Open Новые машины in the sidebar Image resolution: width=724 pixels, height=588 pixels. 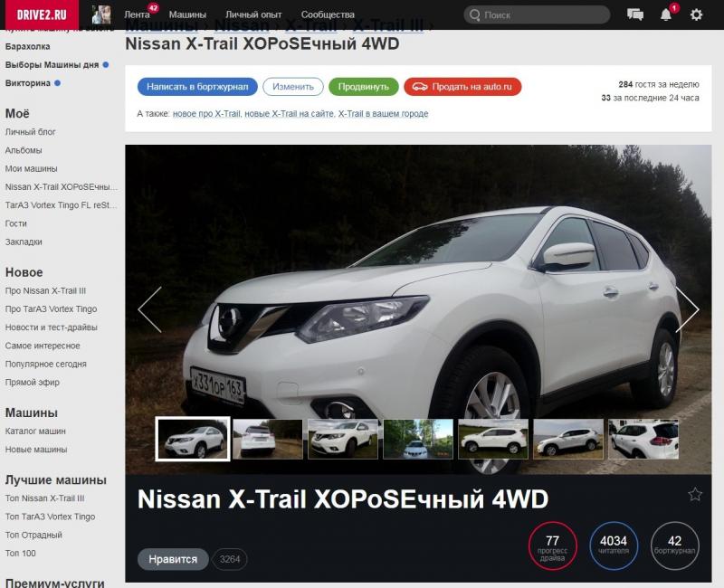pos(36,450)
